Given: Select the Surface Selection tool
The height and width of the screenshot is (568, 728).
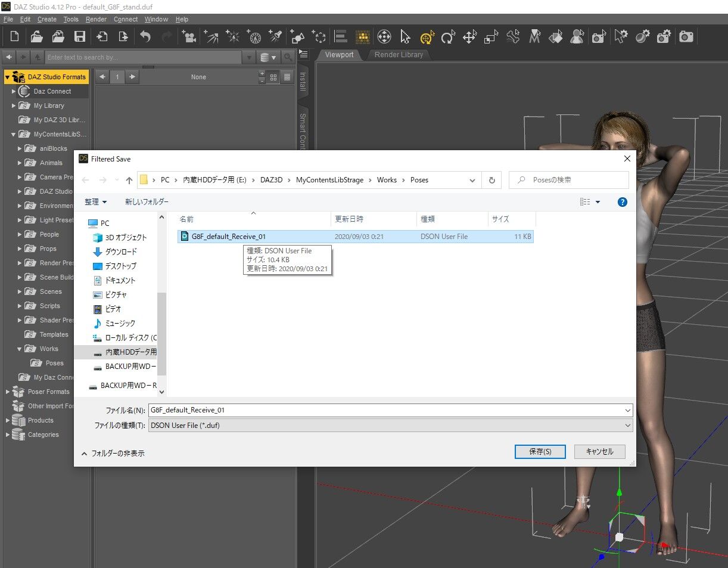Looking at the screenshot, I should click(x=556, y=37).
